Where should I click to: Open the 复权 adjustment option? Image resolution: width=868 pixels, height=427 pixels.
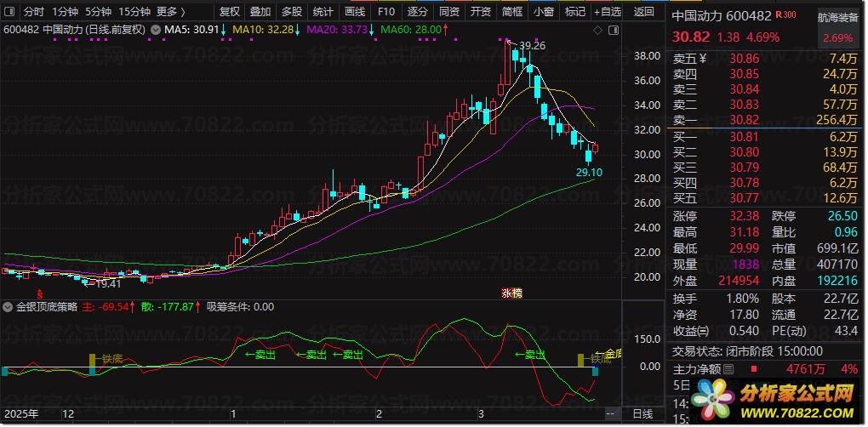pyautogui.click(x=230, y=12)
